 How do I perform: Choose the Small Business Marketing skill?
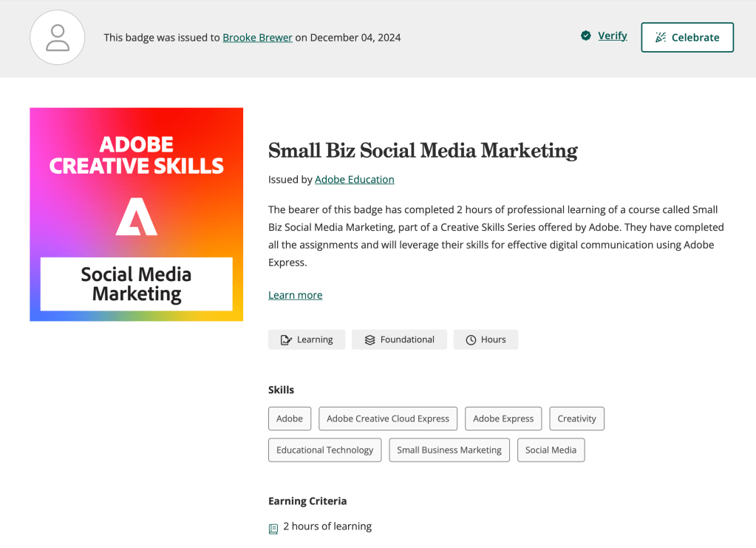[449, 450]
